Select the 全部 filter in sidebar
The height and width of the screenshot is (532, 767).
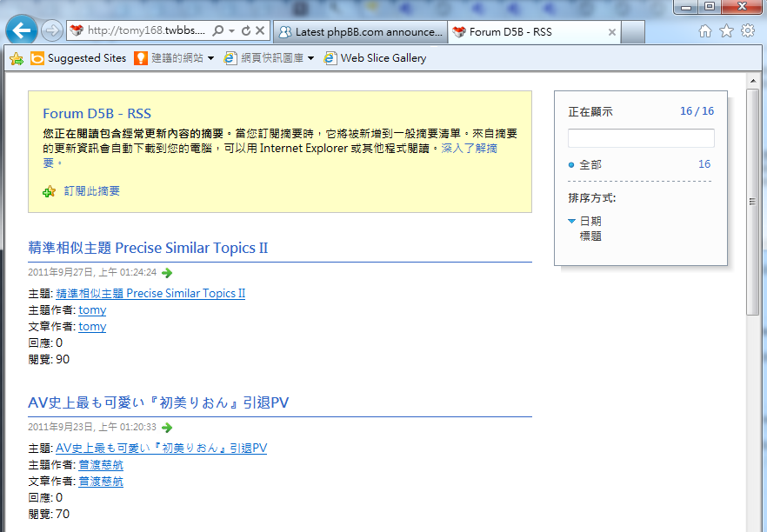[590, 164]
